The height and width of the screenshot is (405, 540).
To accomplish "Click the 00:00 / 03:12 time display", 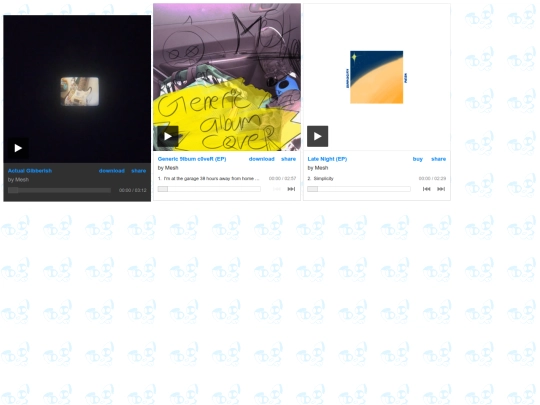I will point(133,190).
